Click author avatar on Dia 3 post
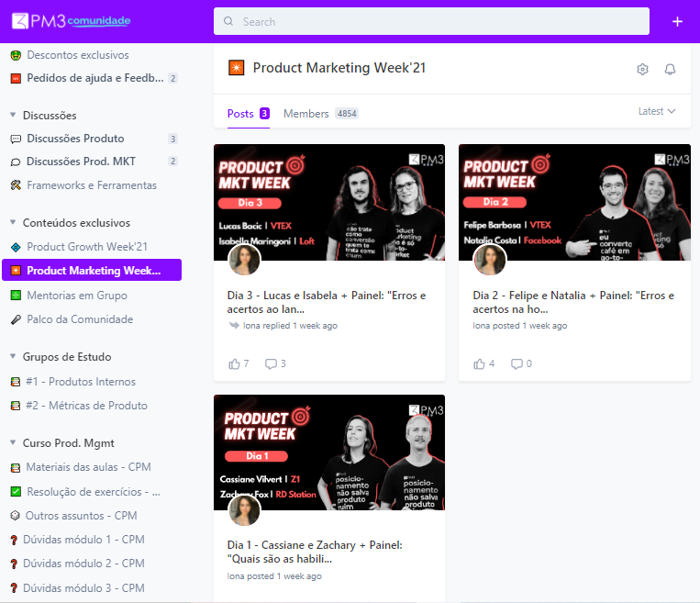 [244, 260]
